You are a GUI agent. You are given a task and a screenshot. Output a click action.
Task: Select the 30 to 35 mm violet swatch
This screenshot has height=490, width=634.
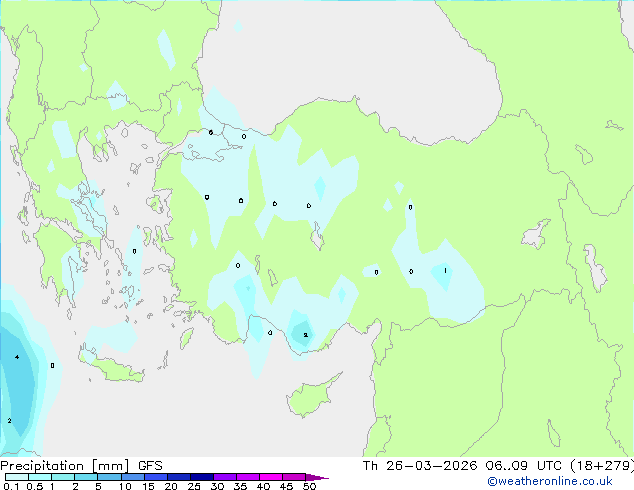[x=224, y=477]
